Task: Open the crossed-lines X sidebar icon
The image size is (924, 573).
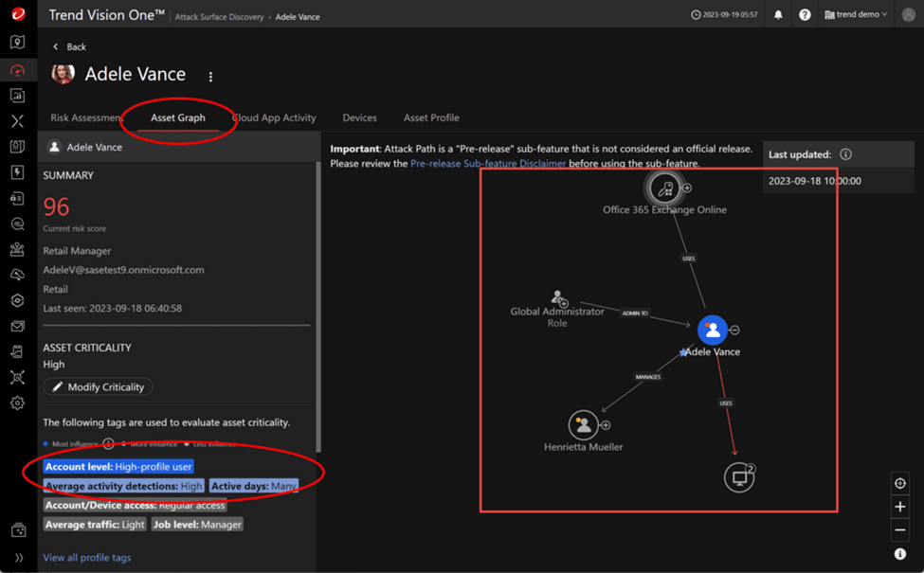Action: tap(18, 121)
